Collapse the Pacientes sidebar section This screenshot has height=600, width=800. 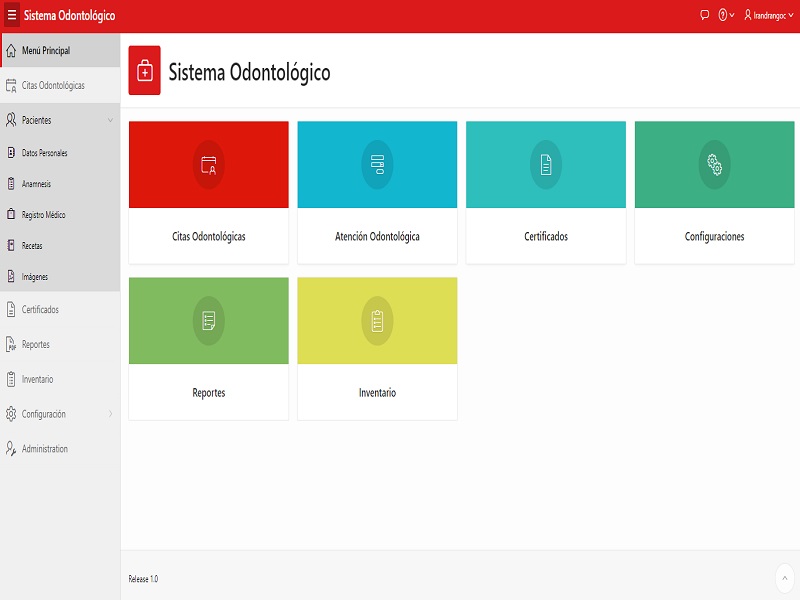click(110, 120)
